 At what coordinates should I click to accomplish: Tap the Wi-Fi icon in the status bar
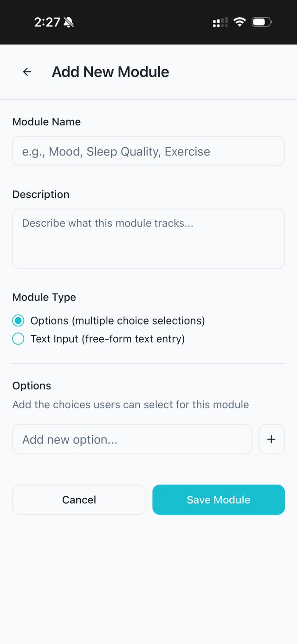239,21
